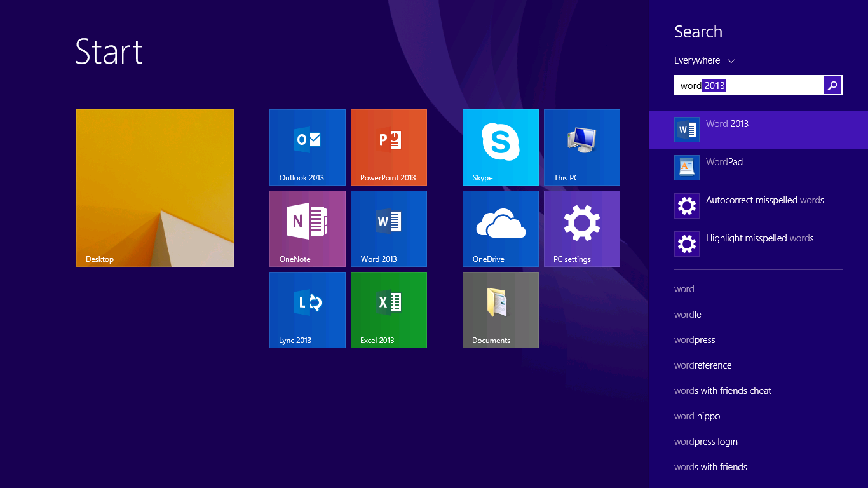868x488 pixels.
Task: Open the OneNote tile
Action: click(x=308, y=229)
